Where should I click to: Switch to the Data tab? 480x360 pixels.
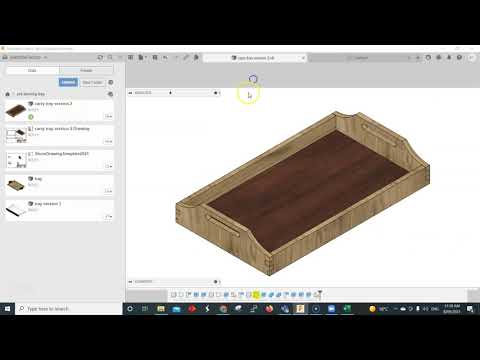pyautogui.click(x=32, y=70)
